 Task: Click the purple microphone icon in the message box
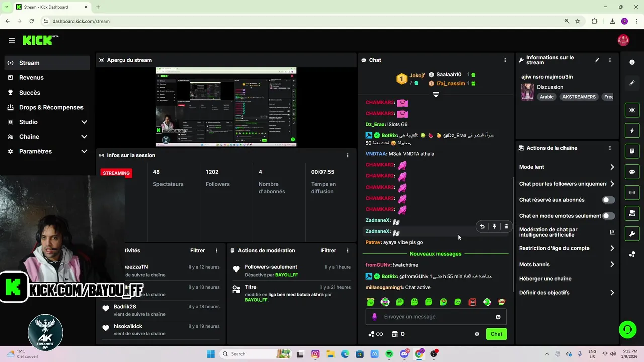[374, 317]
